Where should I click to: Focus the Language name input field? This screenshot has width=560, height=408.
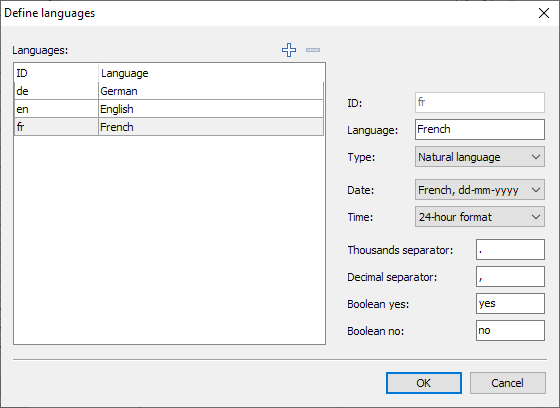480,129
